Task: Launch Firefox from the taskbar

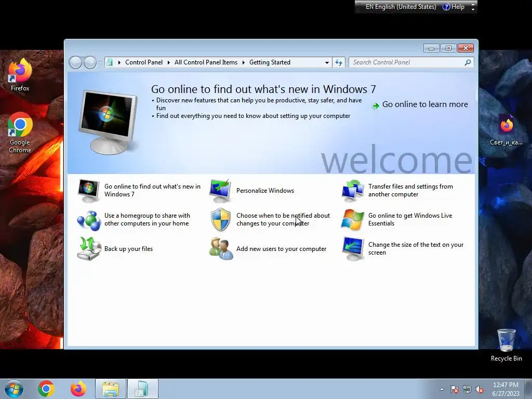Action: (78, 389)
